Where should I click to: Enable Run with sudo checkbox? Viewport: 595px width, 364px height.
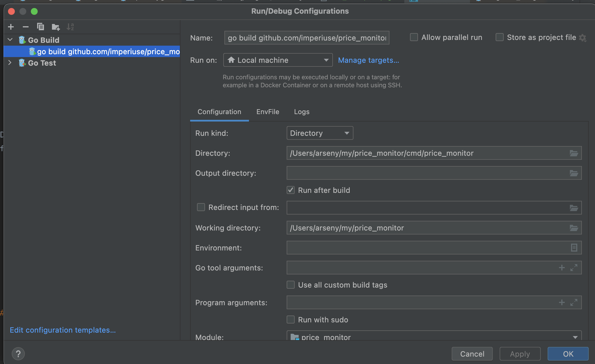[x=291, y=319]
